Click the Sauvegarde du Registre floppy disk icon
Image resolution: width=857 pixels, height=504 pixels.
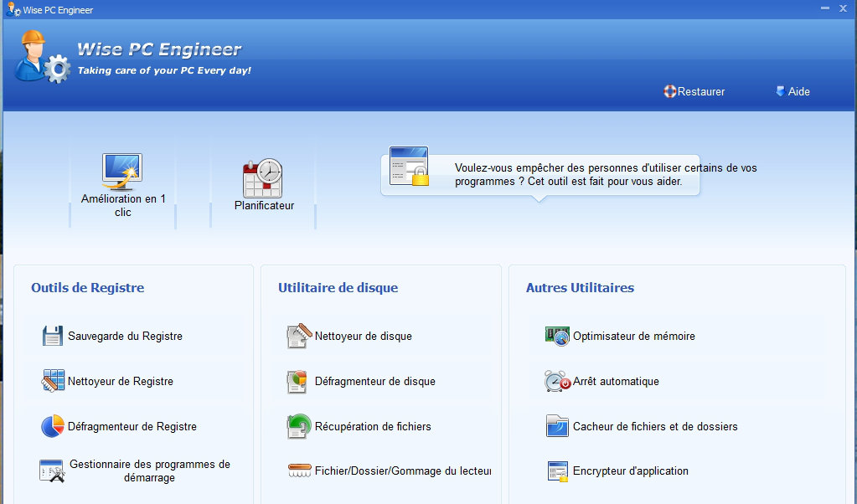[53, 336]
